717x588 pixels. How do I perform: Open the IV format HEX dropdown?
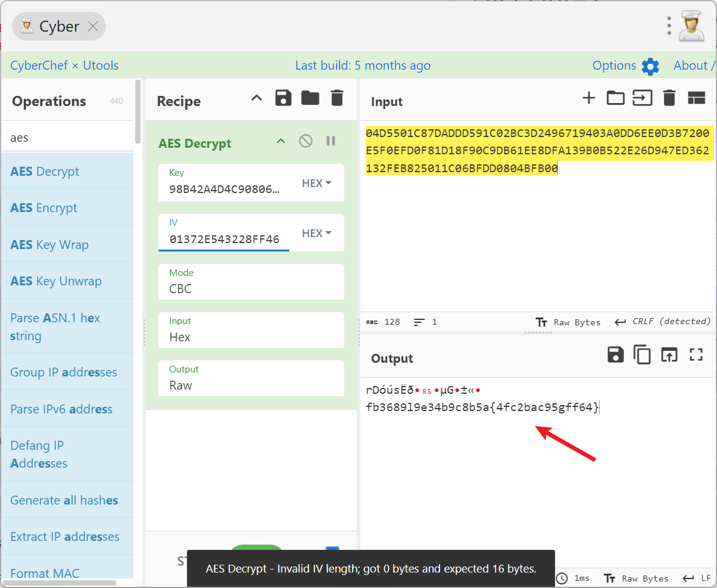(x=317, y=234)
